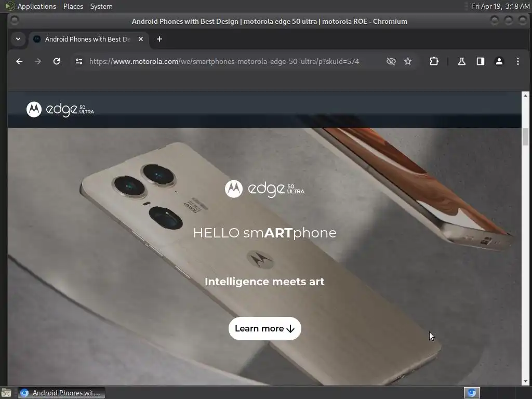Click the Applications menu logo icon
532x399 pixels.
10,6
